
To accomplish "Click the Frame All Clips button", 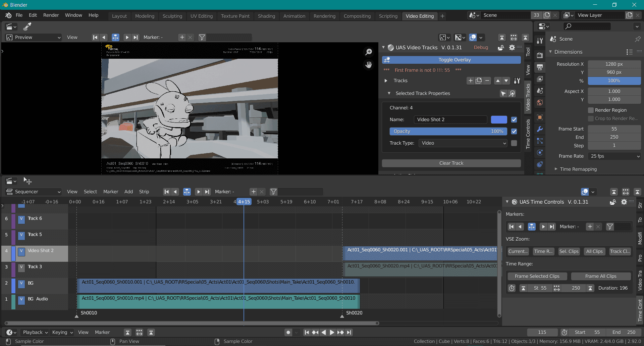I will (x=601, y=276).
